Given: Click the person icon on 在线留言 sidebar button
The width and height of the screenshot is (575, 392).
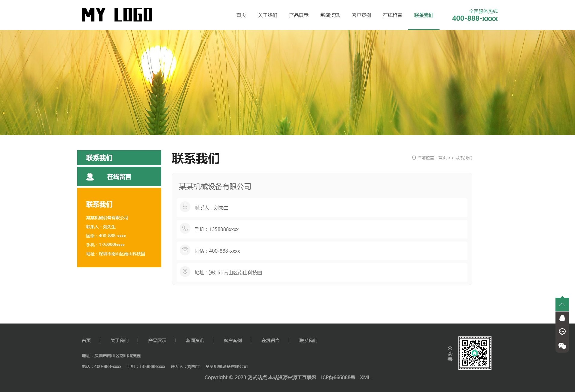Looking at the screenshot, I should pyautogui.click(x=90, y=176).
